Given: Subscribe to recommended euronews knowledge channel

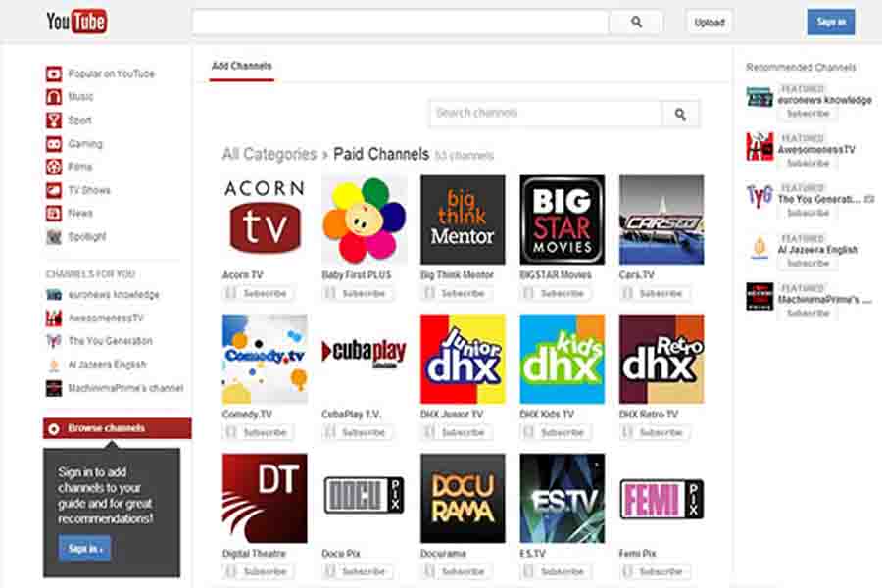Looking at the screenshot, I should click(808, 114).
